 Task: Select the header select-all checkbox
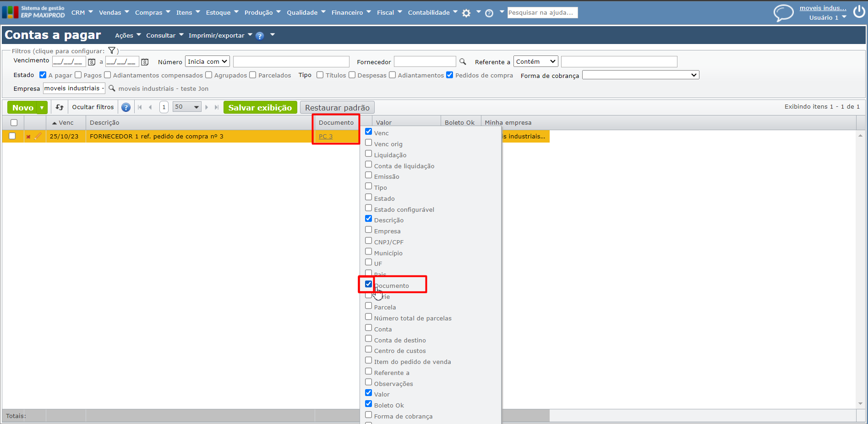pyautogui.click(x=14, y=122)
